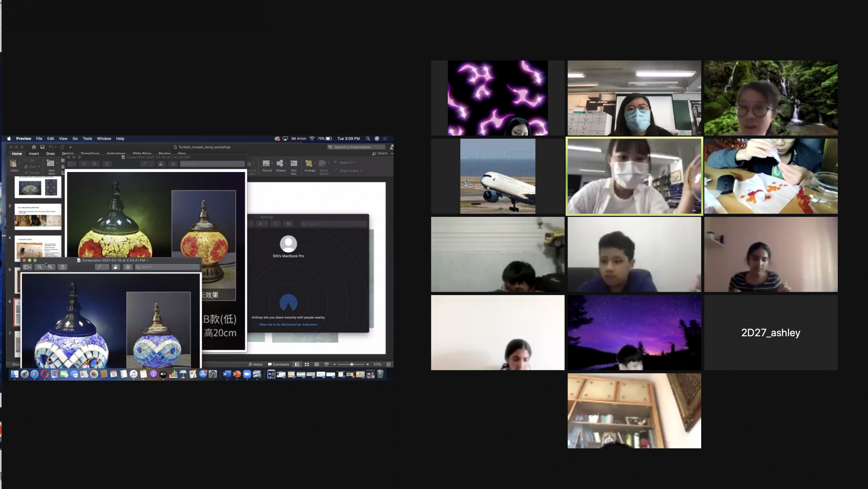The image size is (868, 489).
Task: Insert Picture from PowerPoint ribbon
Action: [267, 166]
